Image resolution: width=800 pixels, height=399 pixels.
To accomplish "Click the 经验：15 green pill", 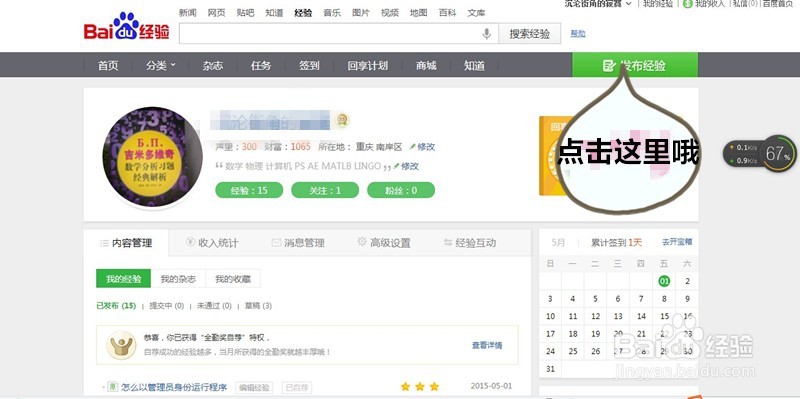I will coord(249,190).
